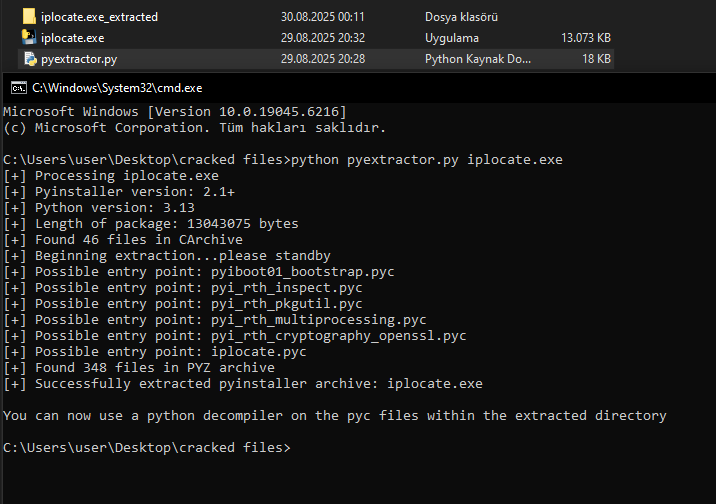This screenshot has width=716, height=504.
Task: Select the file name pyextractor.py
Action: (x=79, y=59)
